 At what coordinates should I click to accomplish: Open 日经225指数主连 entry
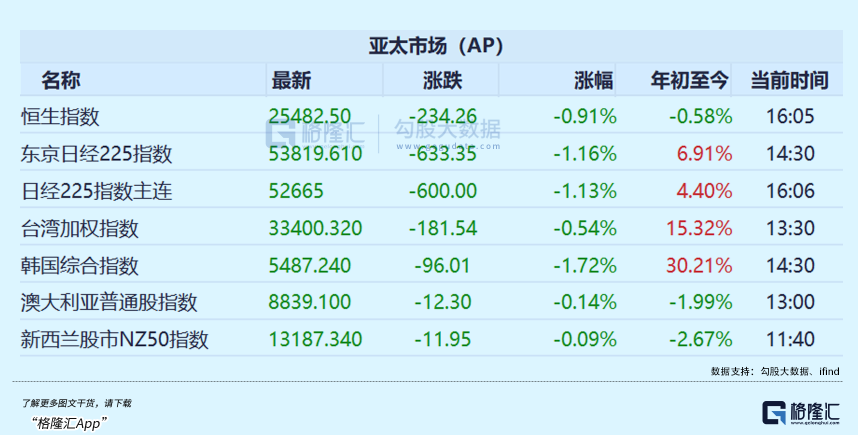click(96, 191)
